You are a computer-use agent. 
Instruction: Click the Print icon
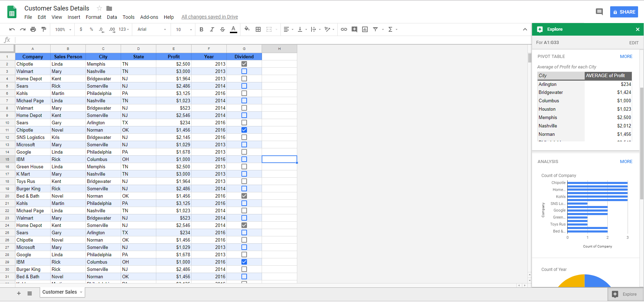pos(33,29)
